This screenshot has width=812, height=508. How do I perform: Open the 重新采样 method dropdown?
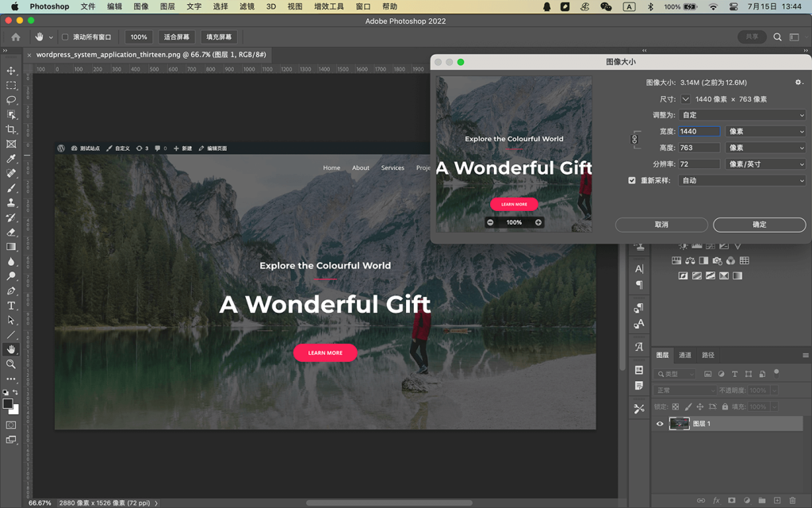click(x=742, y=180)
